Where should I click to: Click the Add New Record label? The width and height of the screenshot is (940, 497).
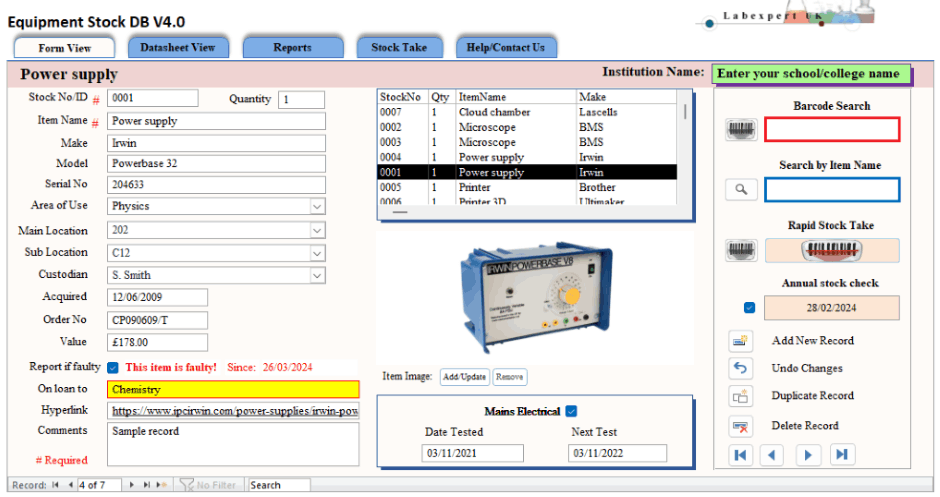pyautogui.click(x=812, y=341)
